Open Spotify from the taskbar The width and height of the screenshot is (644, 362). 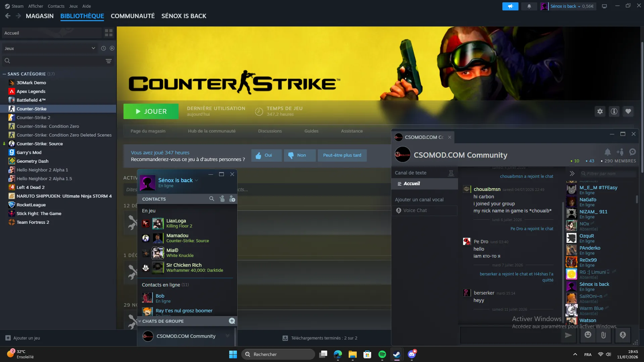coord(382,354)
